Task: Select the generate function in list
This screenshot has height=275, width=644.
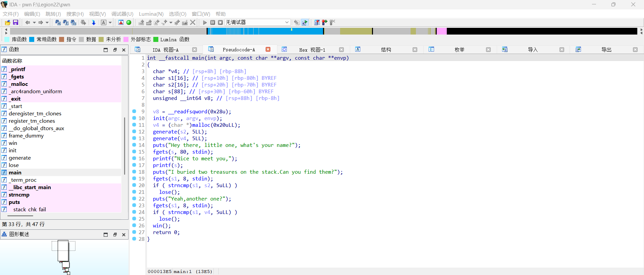Action: (x=19, y=158)
